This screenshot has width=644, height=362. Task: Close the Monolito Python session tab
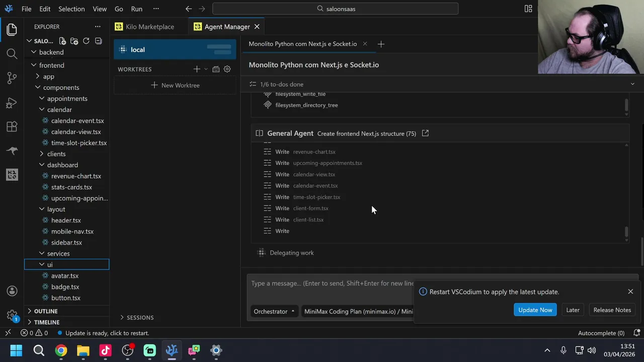pyautogui.click(x=365, y=44)
